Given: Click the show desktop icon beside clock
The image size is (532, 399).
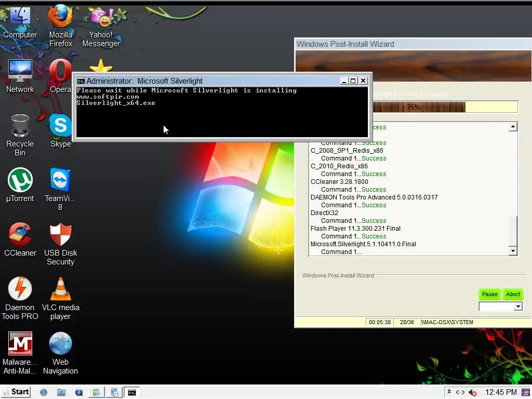Looking at the screenshot, I should 525,393.
